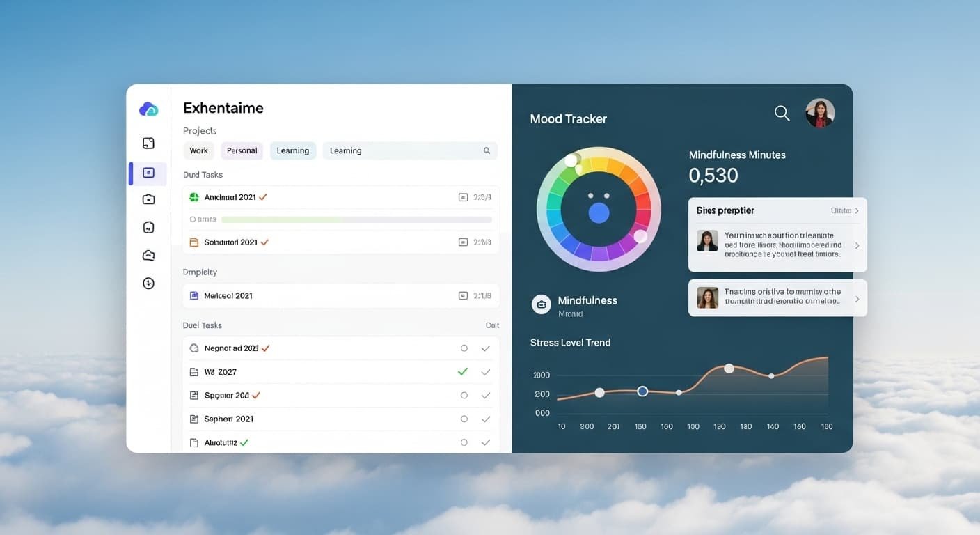This screenshot has width=980, height=535.
Task: Click the Learning filter button
Action: 293,150
